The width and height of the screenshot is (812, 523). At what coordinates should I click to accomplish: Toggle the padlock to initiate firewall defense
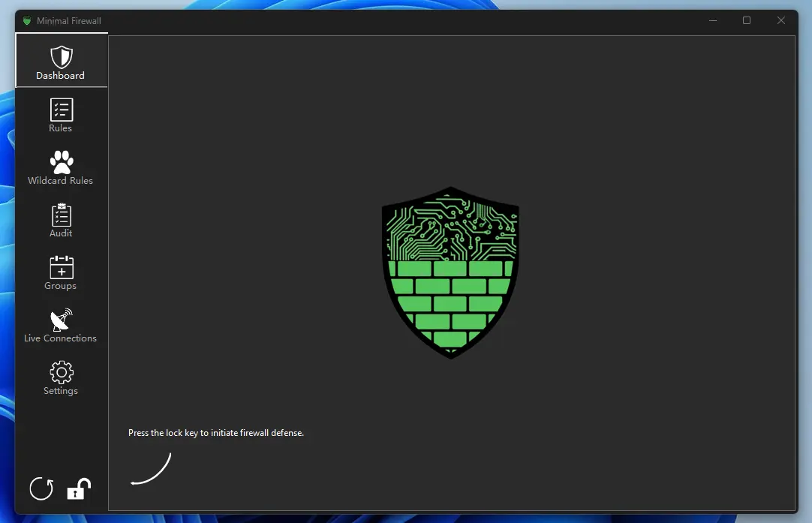78,489
